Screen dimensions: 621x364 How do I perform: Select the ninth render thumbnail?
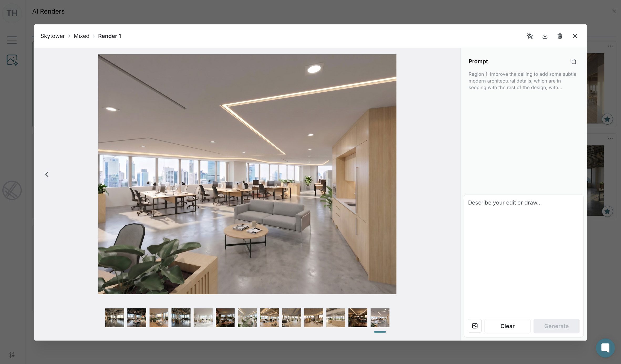[x=292, y=318]
